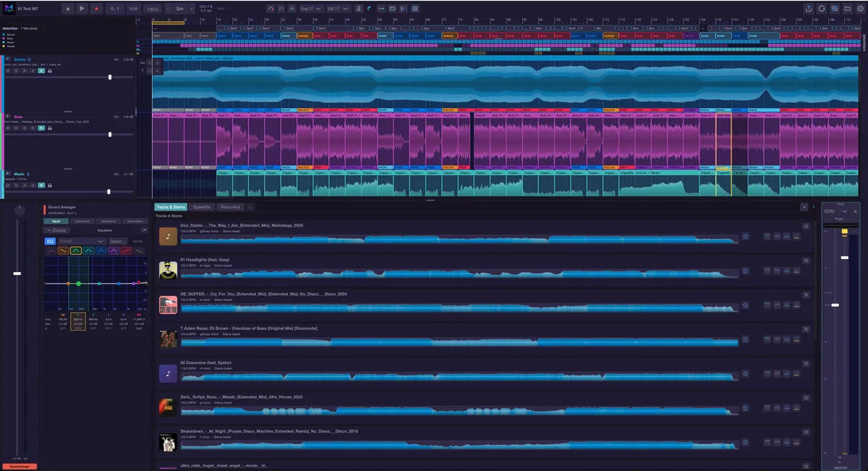Image resolution: width=868 pixels, height=471 pixels.
Task: Open the EQ Preset dropdown
Action: pyautogui.click(x=82, y=241)
